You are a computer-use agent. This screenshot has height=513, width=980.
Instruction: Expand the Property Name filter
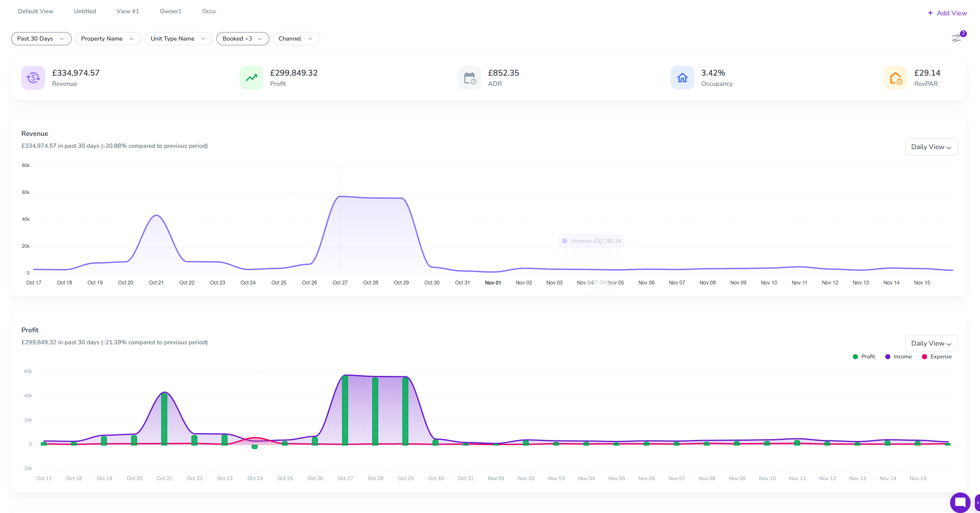108,38
